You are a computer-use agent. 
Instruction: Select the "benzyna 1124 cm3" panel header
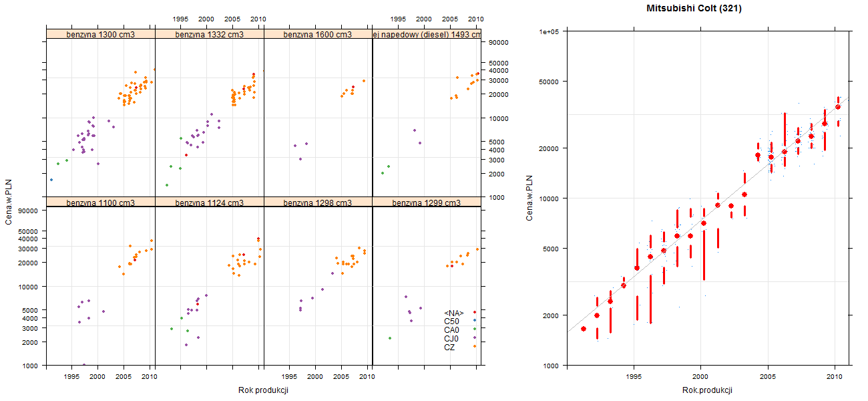point(210,203)
